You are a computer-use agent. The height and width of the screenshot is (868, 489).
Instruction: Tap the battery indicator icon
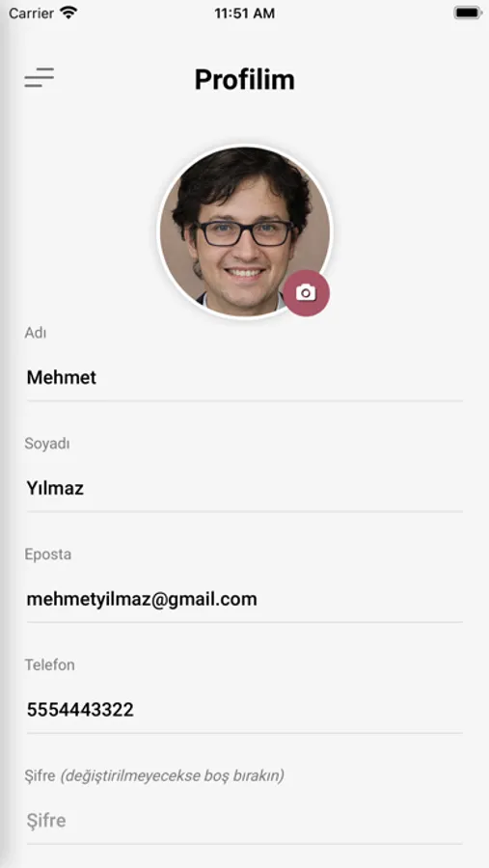(x=468, y=13)
